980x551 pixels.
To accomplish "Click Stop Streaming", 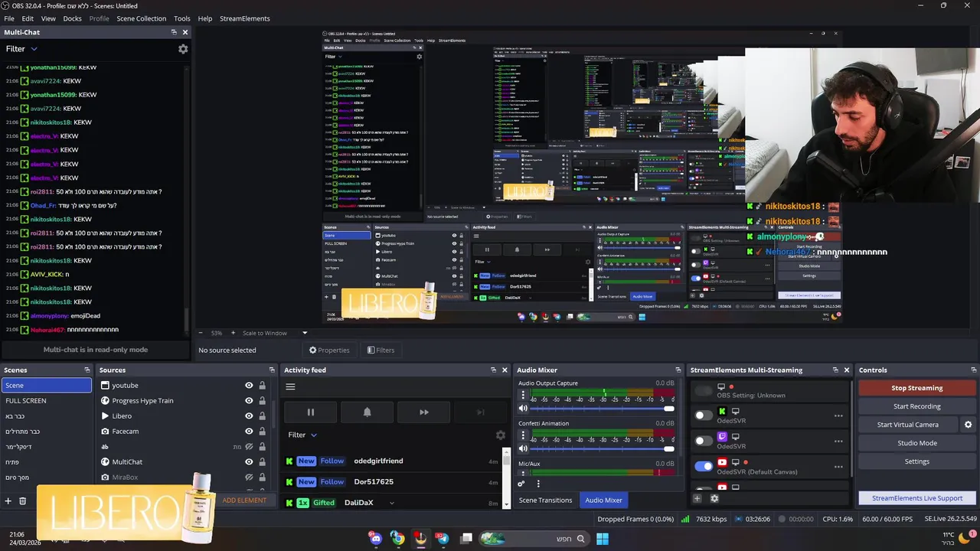I will click(x=916, y=388).
